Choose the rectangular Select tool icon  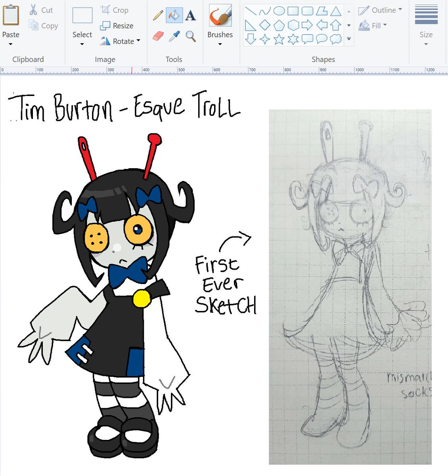[x=82, y=15]
